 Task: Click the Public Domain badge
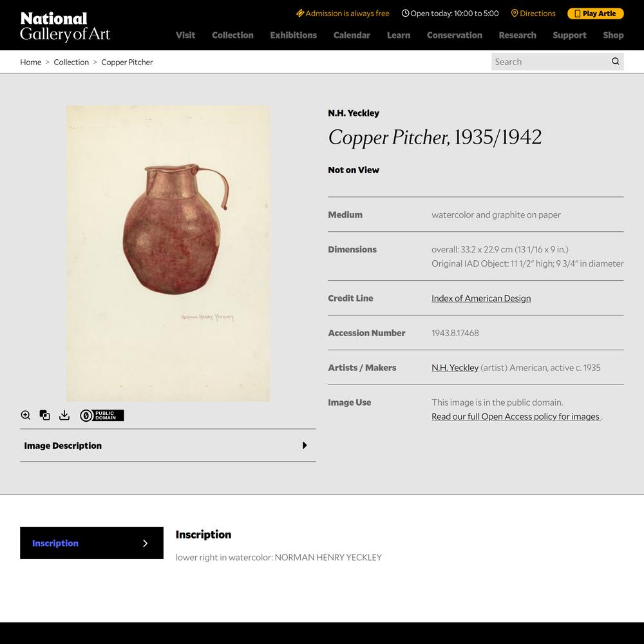click(102, 415)
